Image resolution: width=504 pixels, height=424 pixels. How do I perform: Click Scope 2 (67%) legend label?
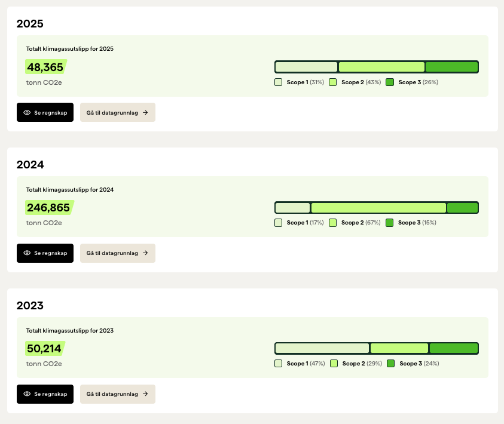[361, 223]
